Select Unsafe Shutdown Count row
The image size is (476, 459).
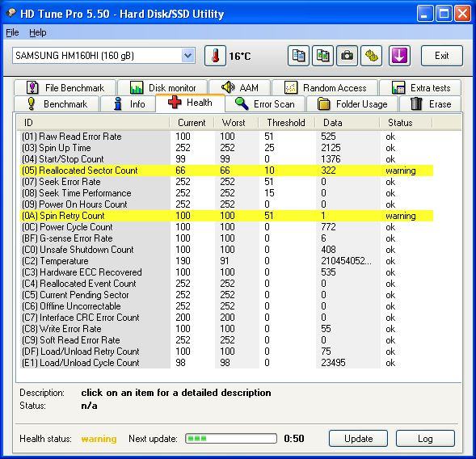(x=227, y=250)
